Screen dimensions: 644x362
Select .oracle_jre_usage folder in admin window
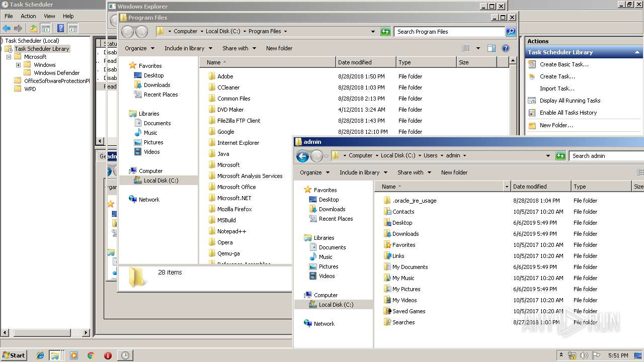[x=414, y=201]
